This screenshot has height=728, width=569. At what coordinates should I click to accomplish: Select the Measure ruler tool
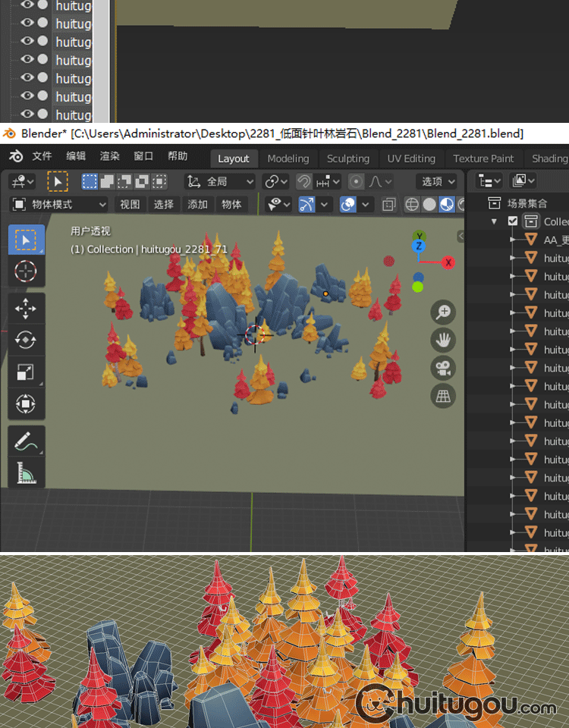pyautogui.click(x=26, y=473)
